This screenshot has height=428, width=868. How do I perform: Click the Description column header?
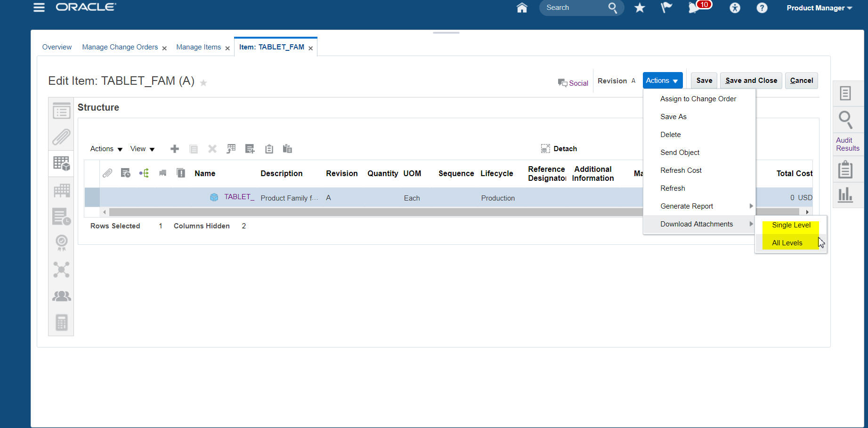tap(282, 173)
